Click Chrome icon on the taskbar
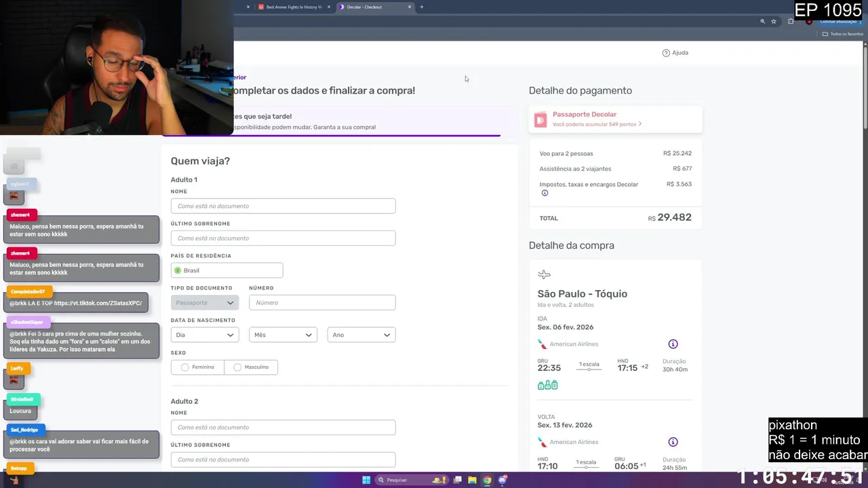 click(x=487, y=480)
